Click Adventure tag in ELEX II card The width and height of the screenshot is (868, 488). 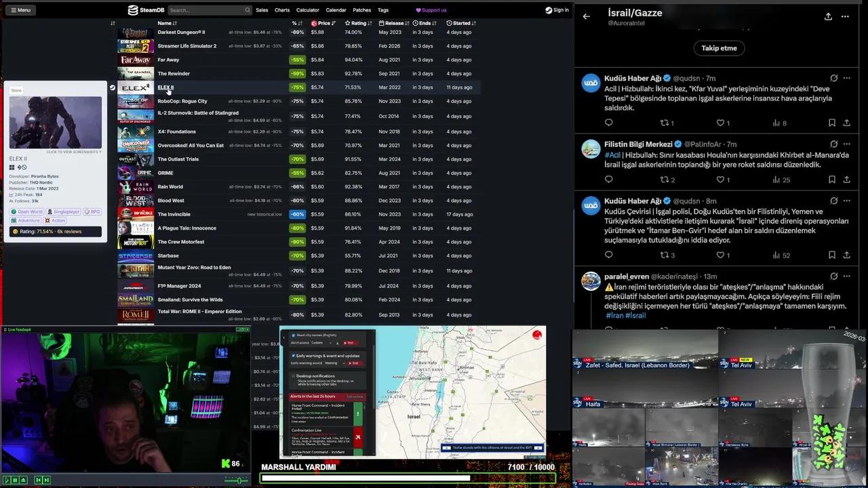(x=26, y=220)
